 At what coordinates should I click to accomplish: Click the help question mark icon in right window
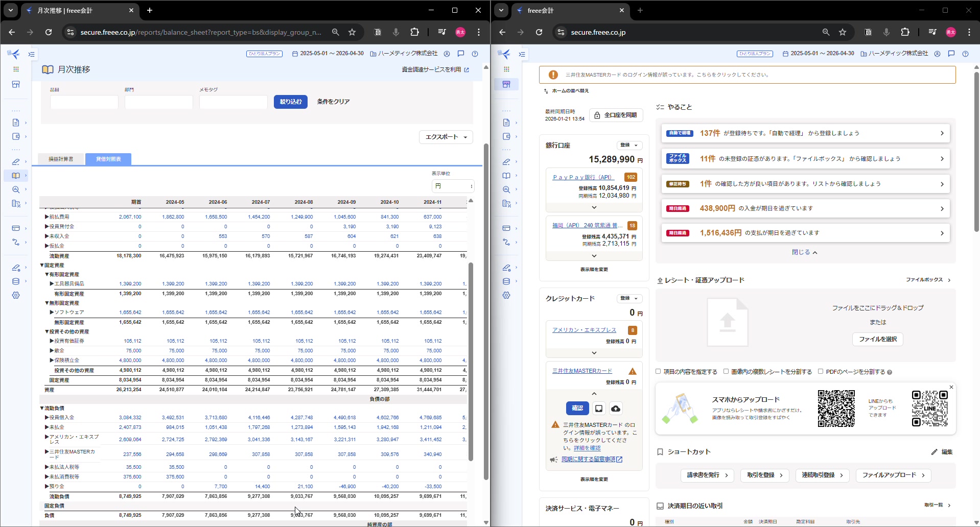coord(965,54)
